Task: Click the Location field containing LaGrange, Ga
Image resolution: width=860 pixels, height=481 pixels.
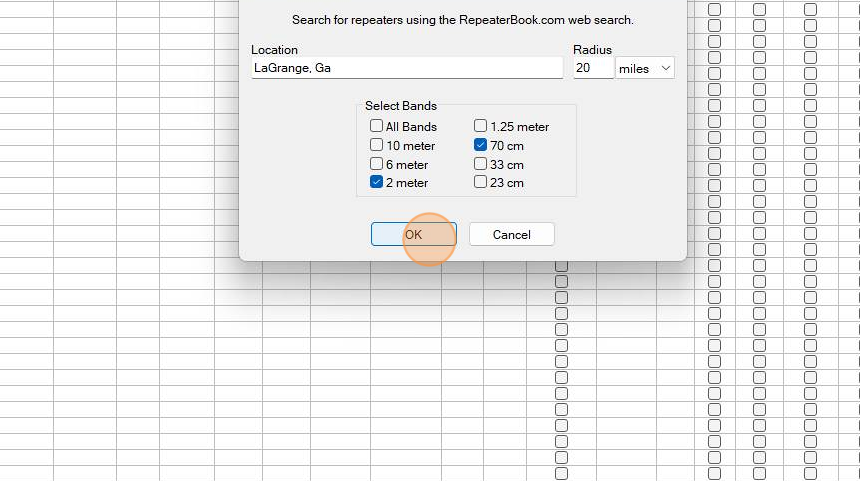Action: tap(407, 68)
